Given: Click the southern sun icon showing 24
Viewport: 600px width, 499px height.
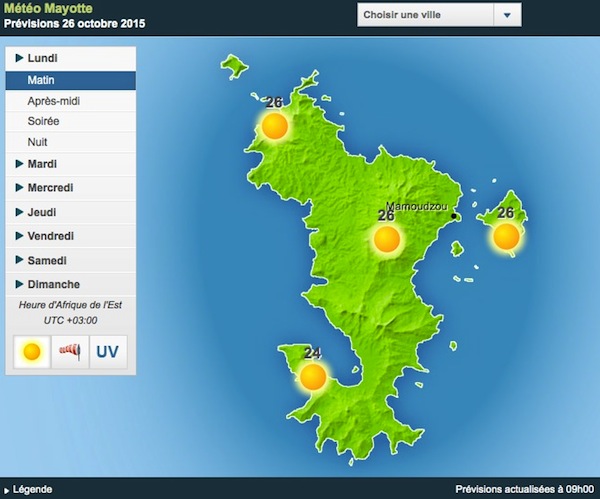Looking at the screenshot, I should pyautogui.click(x=313, y=377).
